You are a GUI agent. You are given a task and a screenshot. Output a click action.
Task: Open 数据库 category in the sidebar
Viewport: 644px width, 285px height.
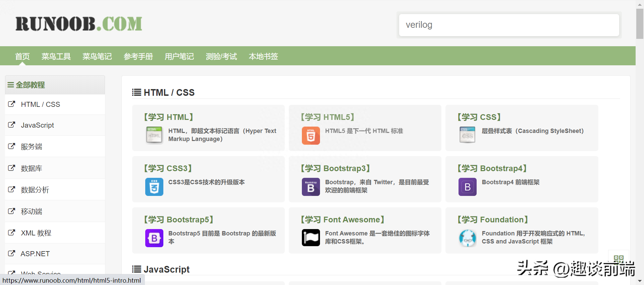32,168
